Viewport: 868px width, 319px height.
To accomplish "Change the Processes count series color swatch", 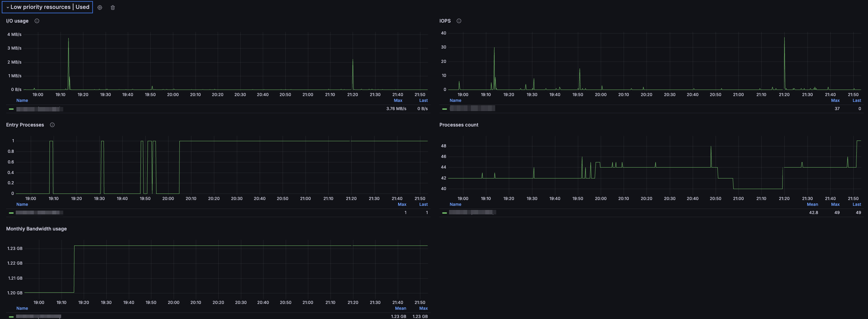I will [445, 213].
